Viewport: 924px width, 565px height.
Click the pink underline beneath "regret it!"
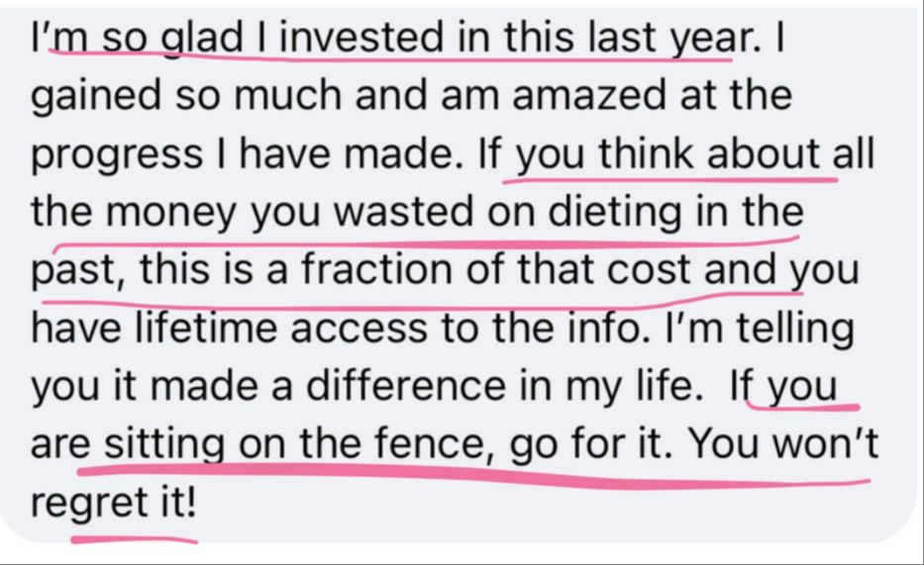pyautogui.click(x=135, y=538)
